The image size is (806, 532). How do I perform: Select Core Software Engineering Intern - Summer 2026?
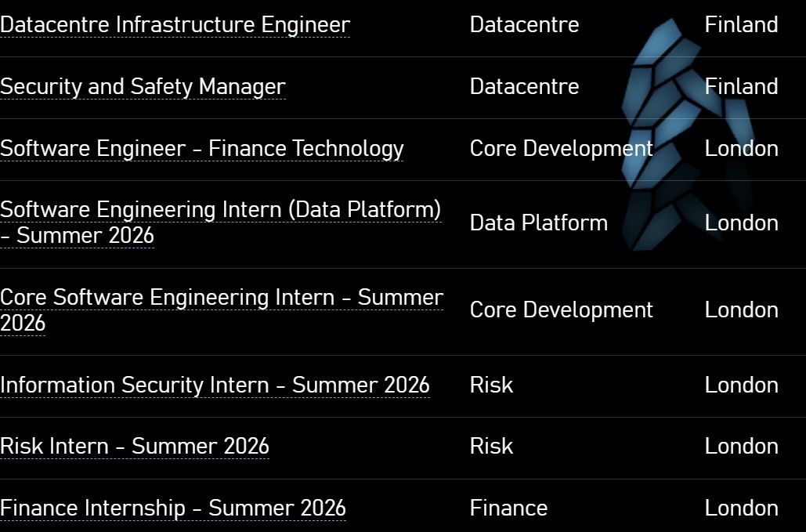[221, 299]
